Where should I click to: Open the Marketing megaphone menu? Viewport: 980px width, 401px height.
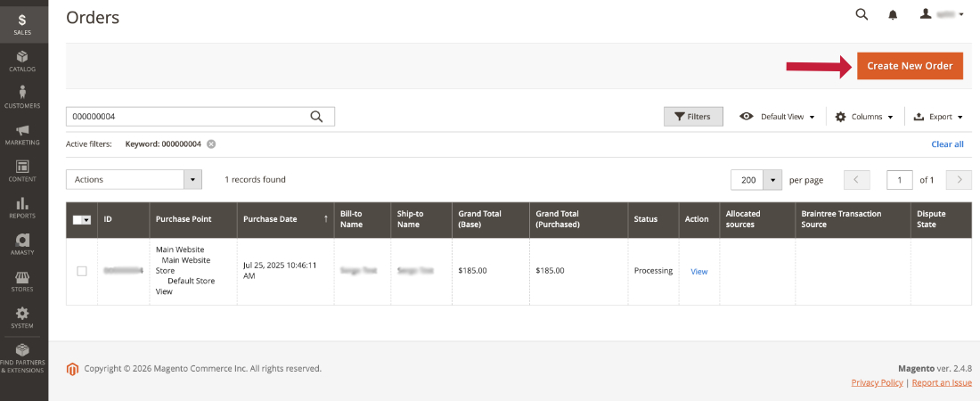[22, 135]
